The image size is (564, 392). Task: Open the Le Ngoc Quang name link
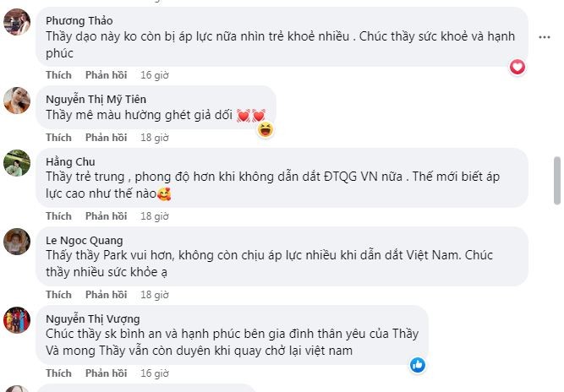point(84,240)
